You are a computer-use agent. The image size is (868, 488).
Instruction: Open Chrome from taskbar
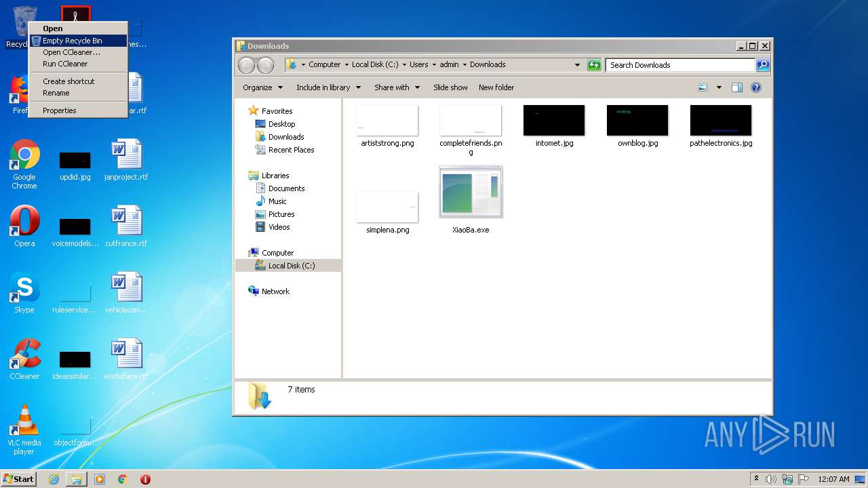(x=123, y=479)
